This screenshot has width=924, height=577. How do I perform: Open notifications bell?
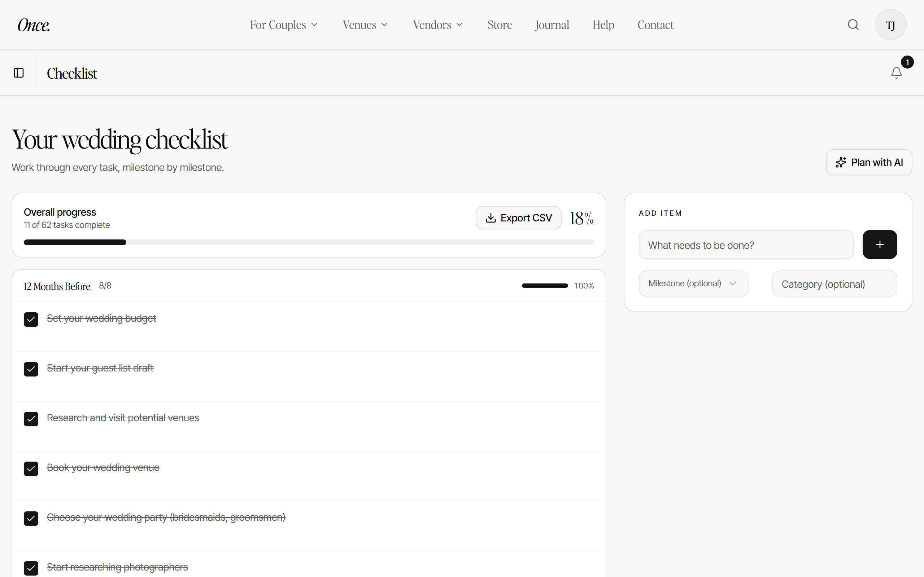pos(896,72)
